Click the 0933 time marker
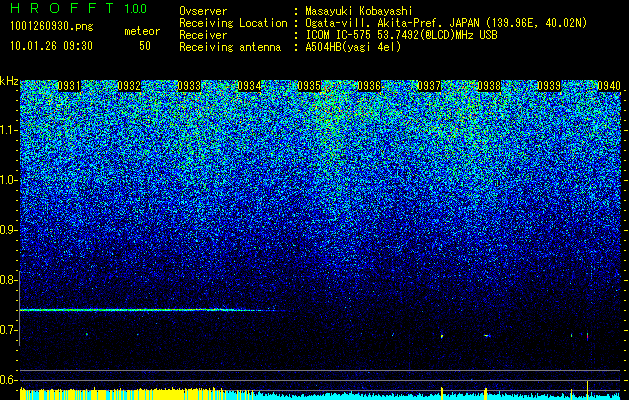Viewport: 629px width, 400px height. click(189, 86)
